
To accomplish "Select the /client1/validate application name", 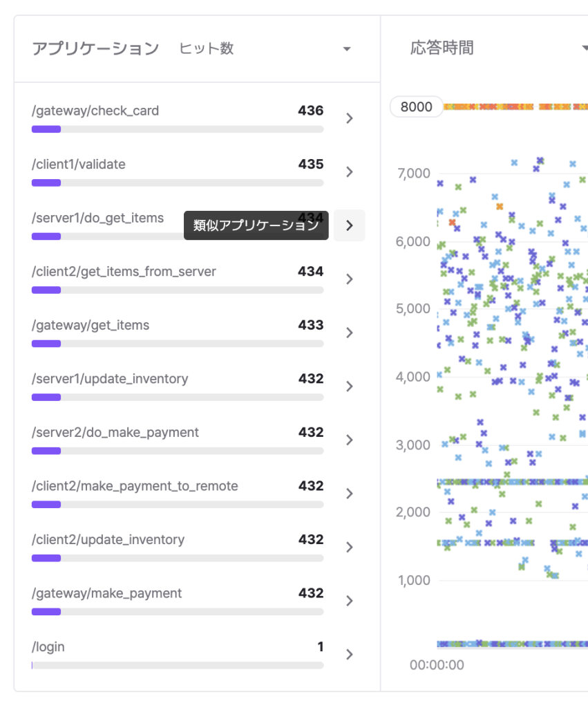I will click(x=79, y=165).
